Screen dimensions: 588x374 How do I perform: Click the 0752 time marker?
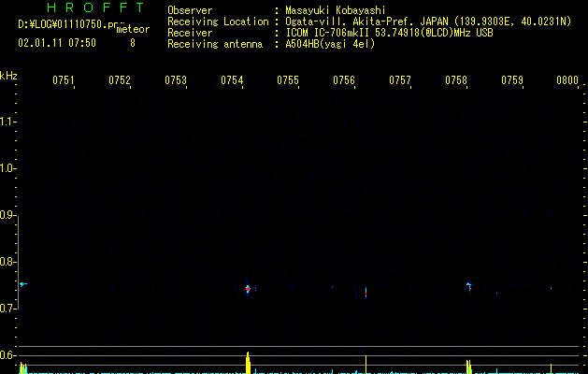click(x=119, y=80)
